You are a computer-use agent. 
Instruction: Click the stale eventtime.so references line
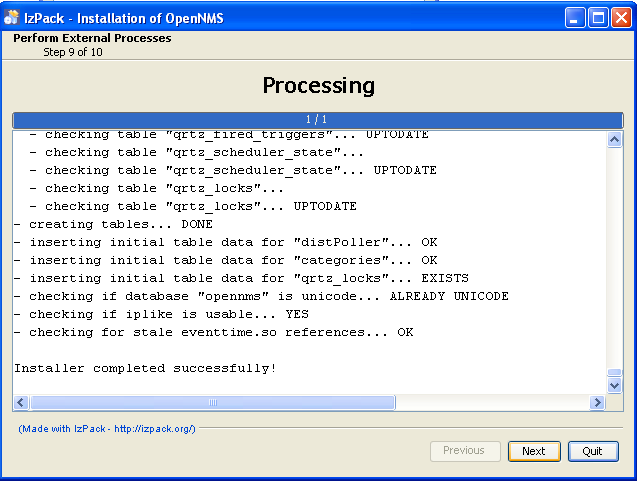click(214, 332)
